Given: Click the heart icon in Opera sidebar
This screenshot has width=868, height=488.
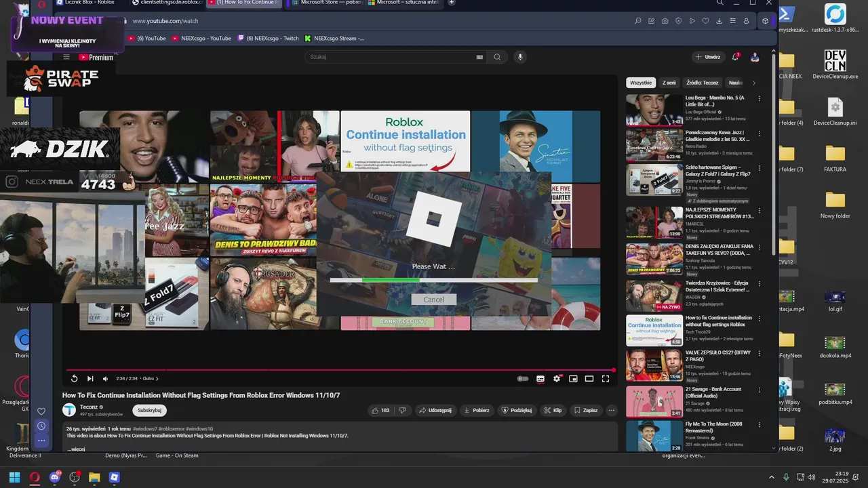Looking at the screenshot, I should coord(41,411).
